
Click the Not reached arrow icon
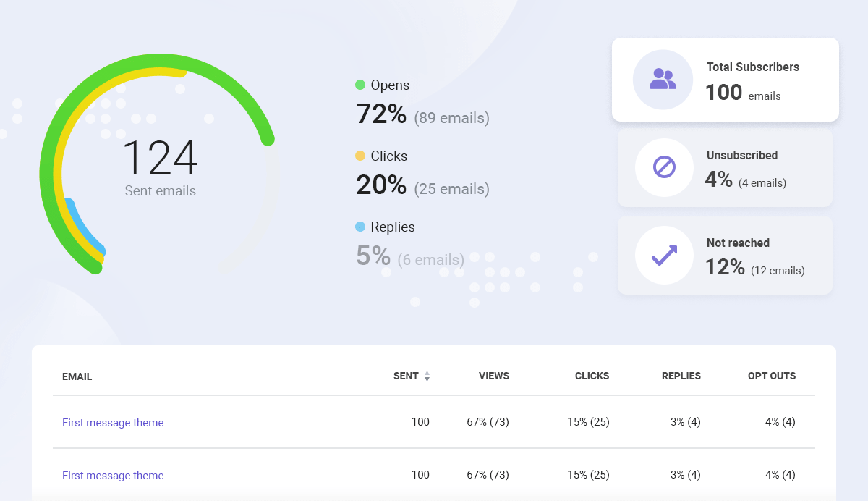(x=663, y=255)
